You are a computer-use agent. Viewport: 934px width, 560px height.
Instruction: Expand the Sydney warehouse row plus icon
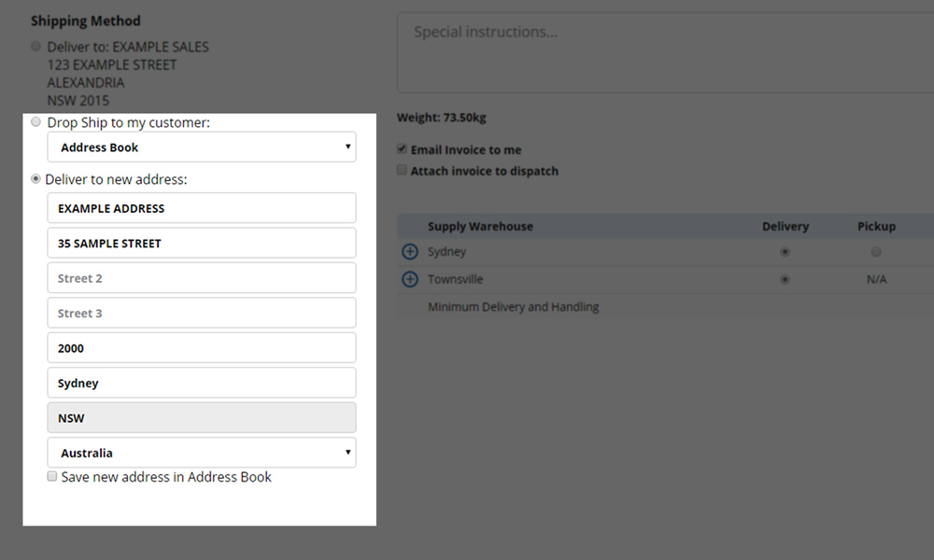pos(409,252)
